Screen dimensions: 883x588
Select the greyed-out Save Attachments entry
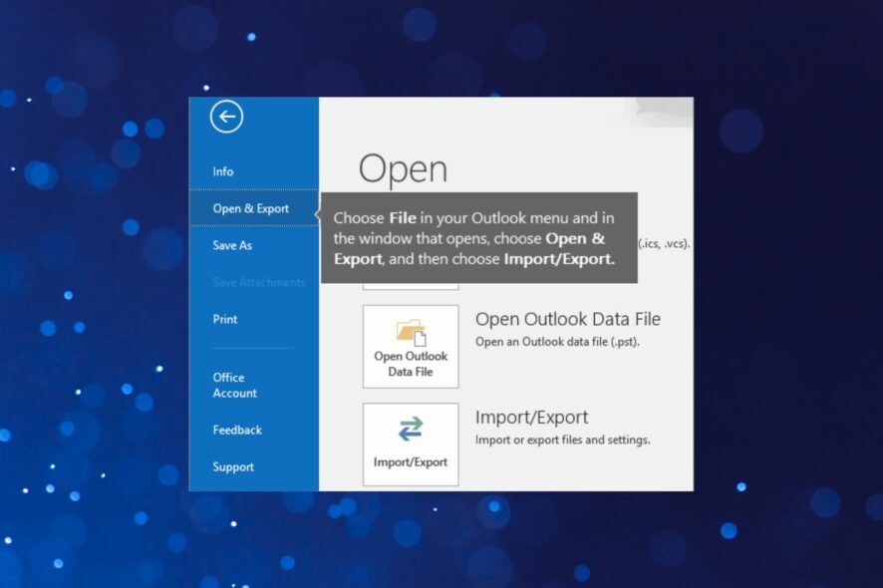coord(258,282)
